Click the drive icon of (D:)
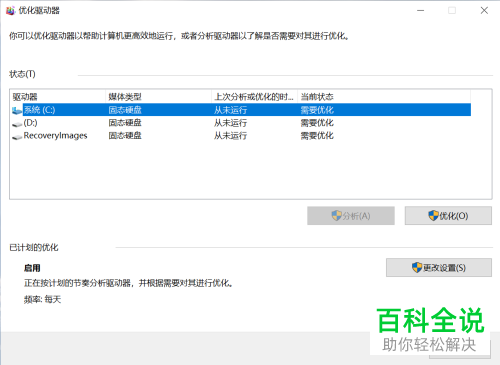Screen dimensions: 500x365 17,124
